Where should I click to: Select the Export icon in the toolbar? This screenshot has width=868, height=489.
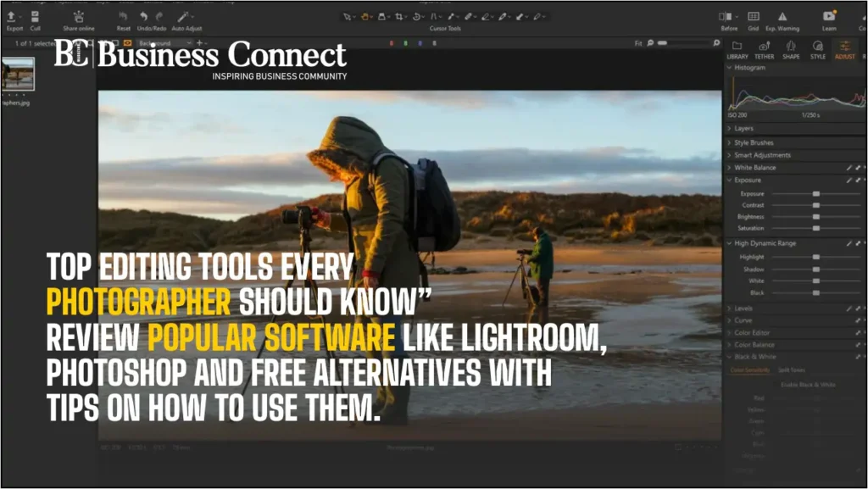coord(12,17)
